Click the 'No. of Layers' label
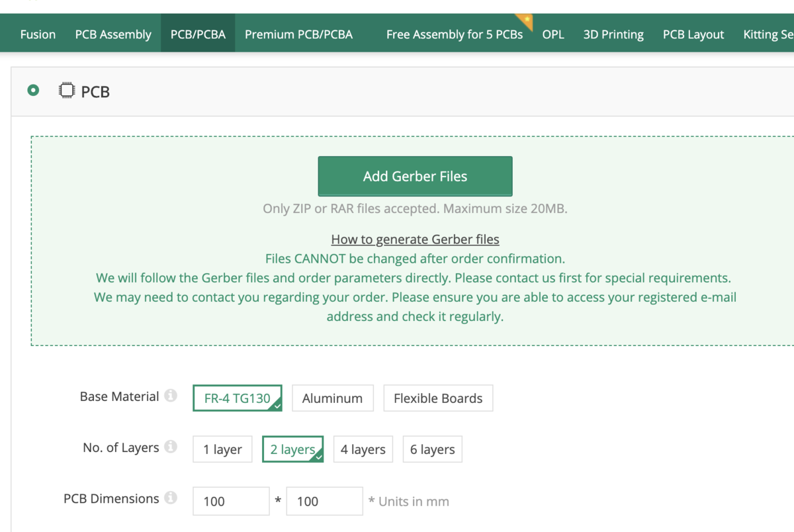 click(x=121, y=447)
